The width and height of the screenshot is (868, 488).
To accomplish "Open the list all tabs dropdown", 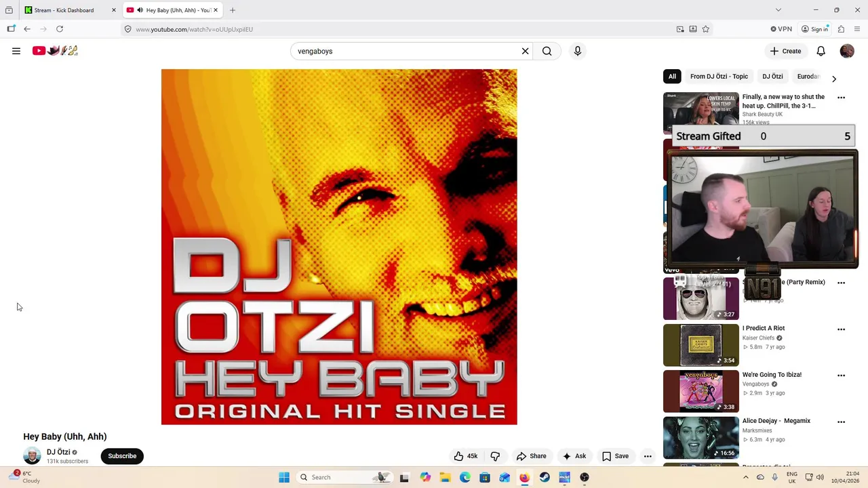I will [778, 10].
